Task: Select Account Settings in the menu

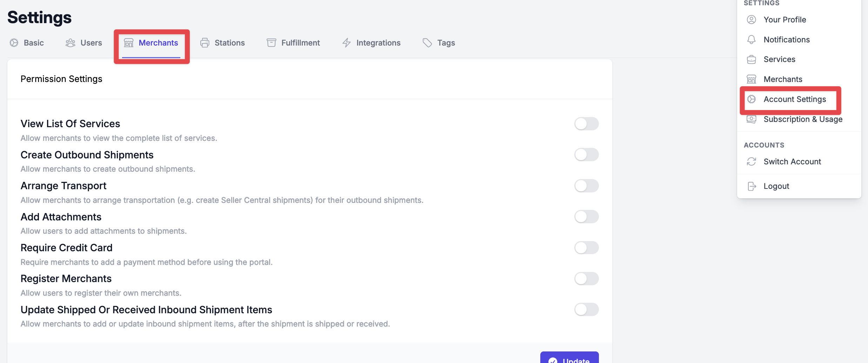Action: (794, 99)
